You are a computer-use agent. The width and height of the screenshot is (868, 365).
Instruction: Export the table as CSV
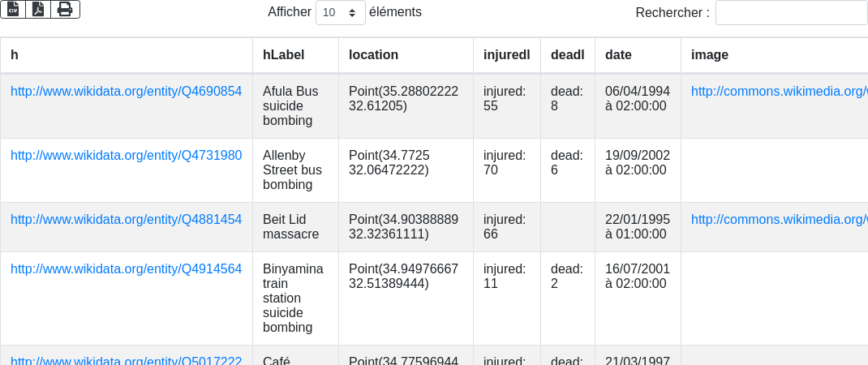point(13,10)
